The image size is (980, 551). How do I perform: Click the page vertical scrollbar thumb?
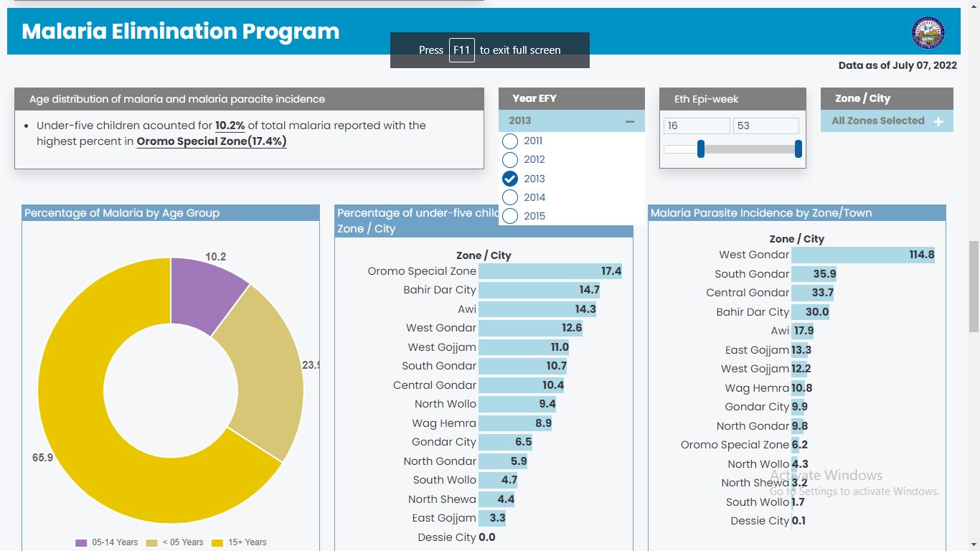coord(974,273)
